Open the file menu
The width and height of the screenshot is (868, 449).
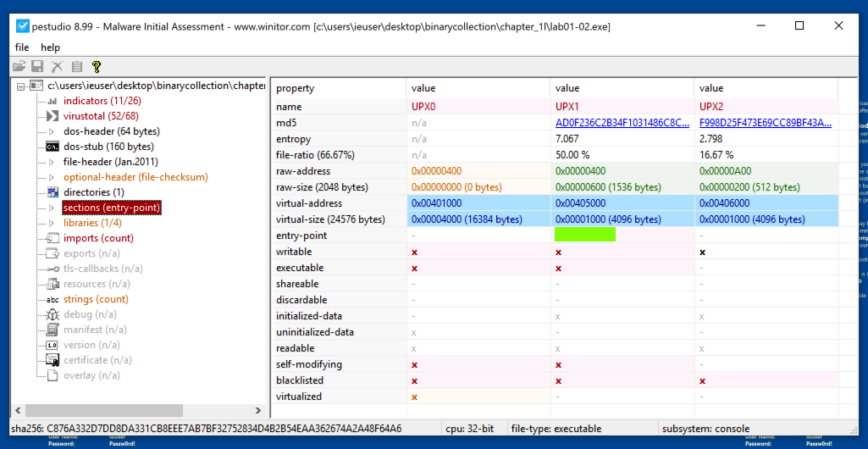coord(22,47)
